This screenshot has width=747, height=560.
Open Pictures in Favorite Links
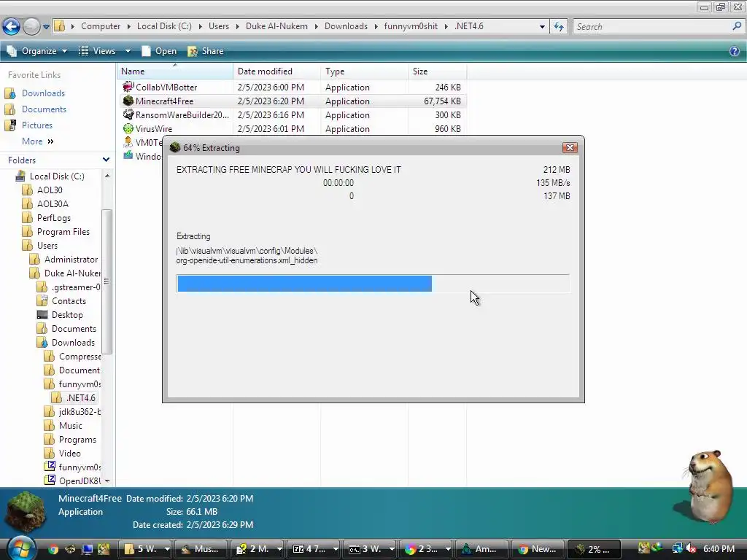[37, 125]
